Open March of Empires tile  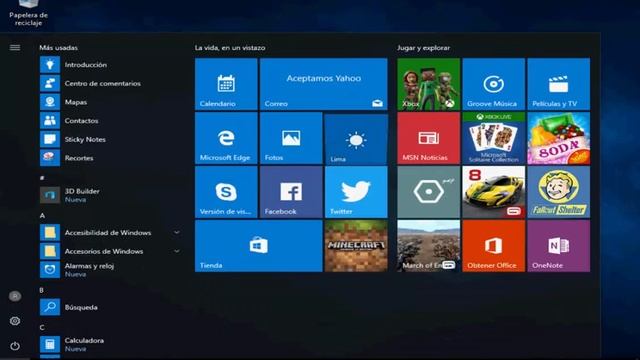(x=429, y=246)
